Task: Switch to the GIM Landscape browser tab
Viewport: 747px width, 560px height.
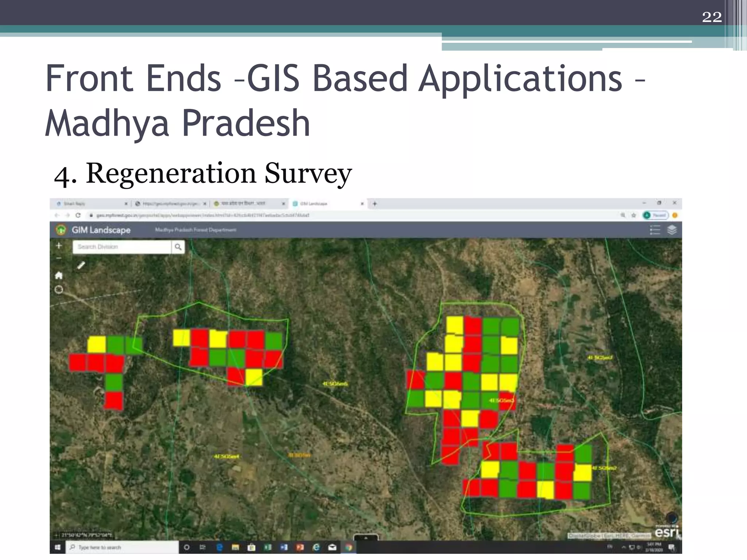Action: [328, 204]
